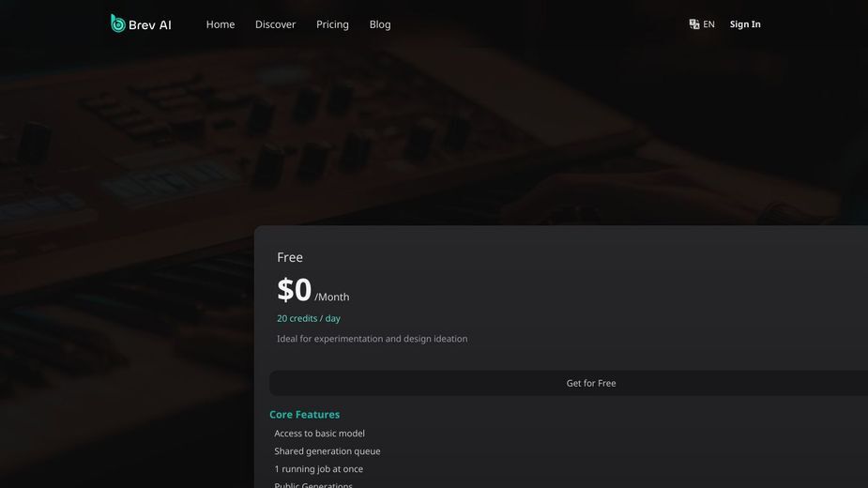Open the EN language selector

click(x=708, y=24)
